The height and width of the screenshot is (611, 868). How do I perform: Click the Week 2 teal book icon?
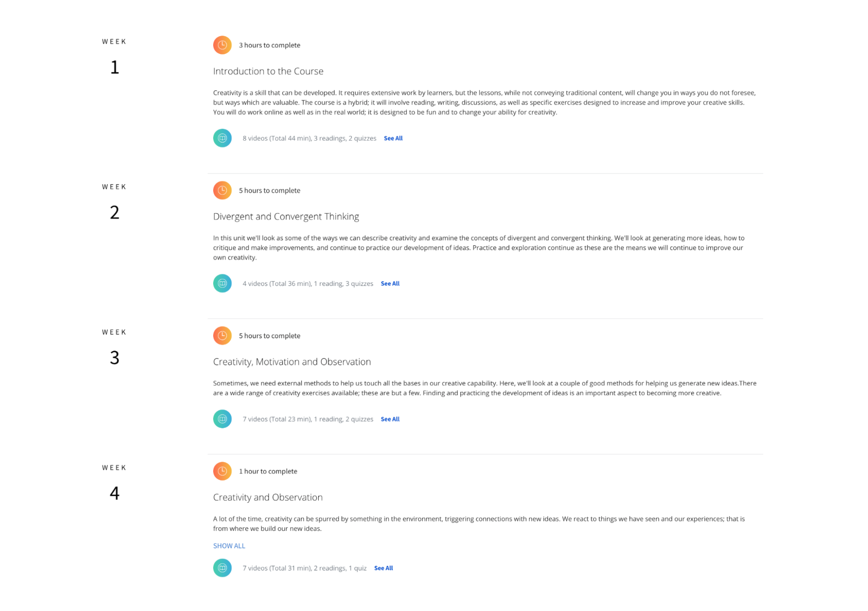[222, 284]
